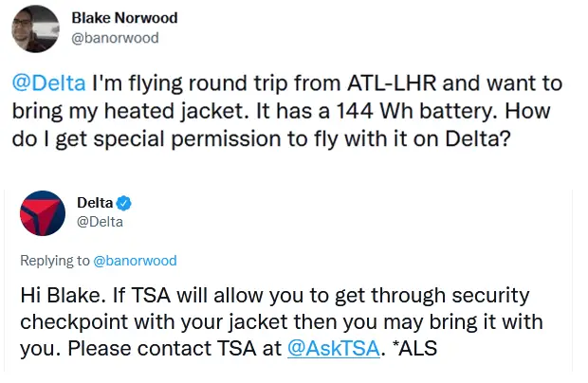Click "Please contact TSA at" text

(175, 348)
